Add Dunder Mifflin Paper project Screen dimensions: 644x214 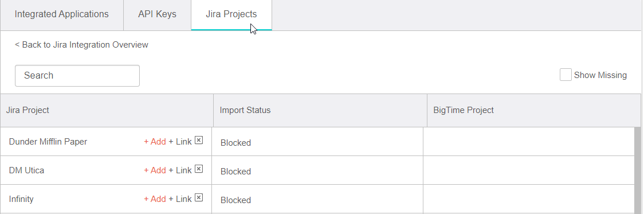pos(155,142)
